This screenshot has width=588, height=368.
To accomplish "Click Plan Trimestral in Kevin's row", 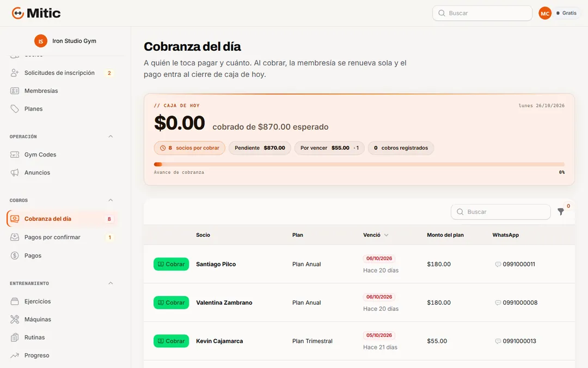I will point(313,341).
